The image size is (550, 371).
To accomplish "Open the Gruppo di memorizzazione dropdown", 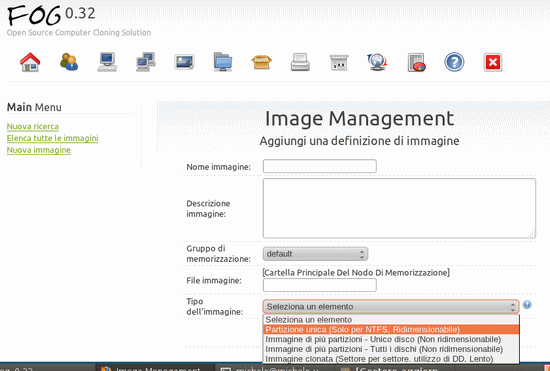I will 315,254.
